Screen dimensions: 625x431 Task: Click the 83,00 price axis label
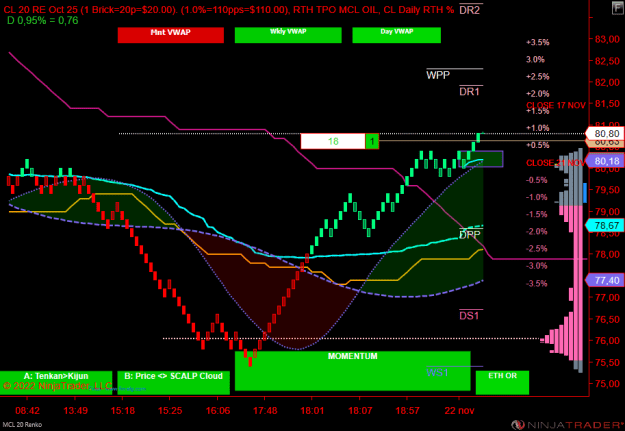pos(607,39)
